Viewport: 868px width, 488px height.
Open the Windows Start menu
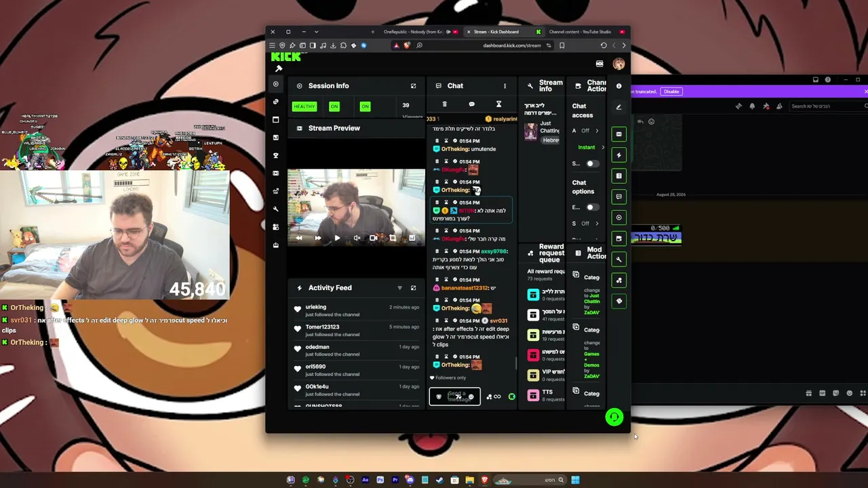[x=575, y=480]
